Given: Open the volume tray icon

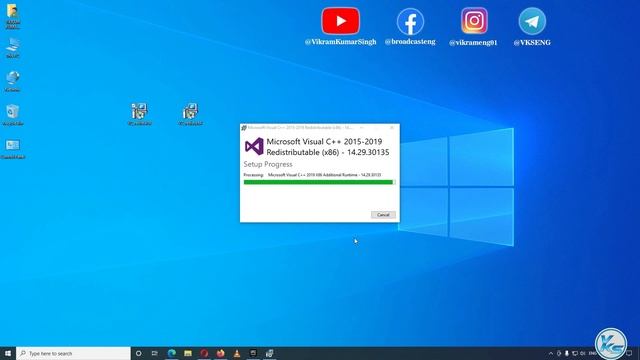Looking at the screenshot, I should [582, 353].
